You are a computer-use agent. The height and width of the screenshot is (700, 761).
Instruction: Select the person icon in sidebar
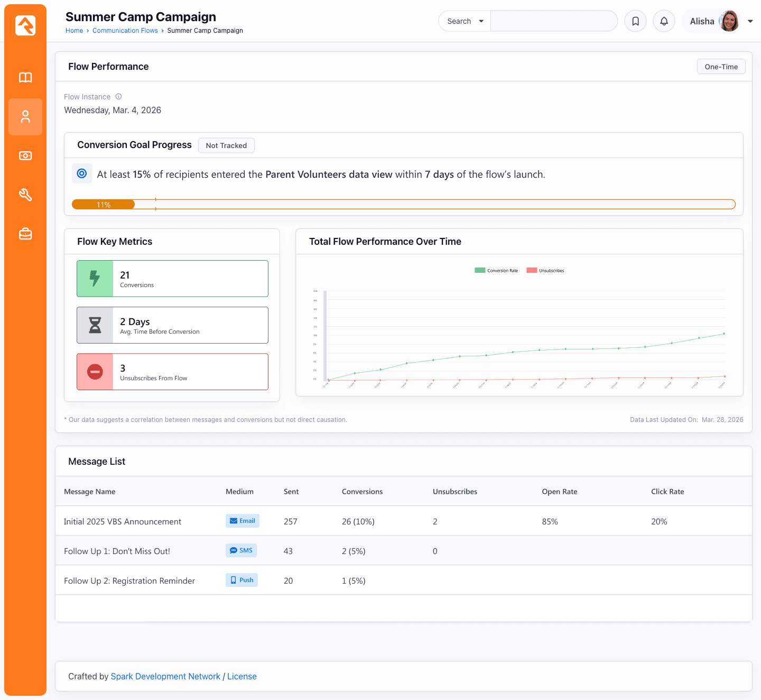point(25,117)
